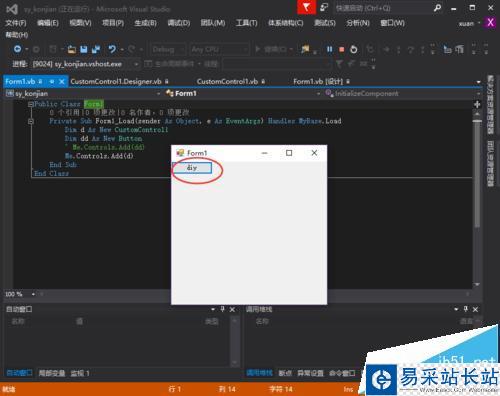Select the Command Window tab
500x396 pixels.
[342, 373]
